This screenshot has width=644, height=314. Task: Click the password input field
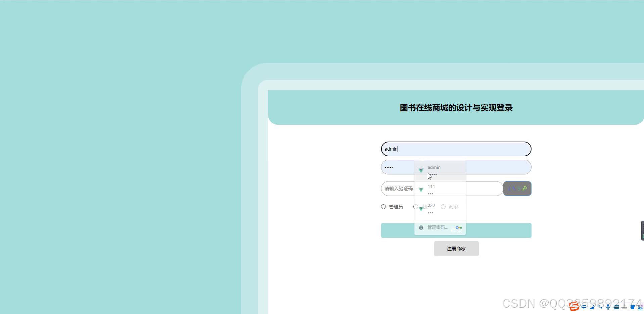pyautogui.click(x=456, y=167)
